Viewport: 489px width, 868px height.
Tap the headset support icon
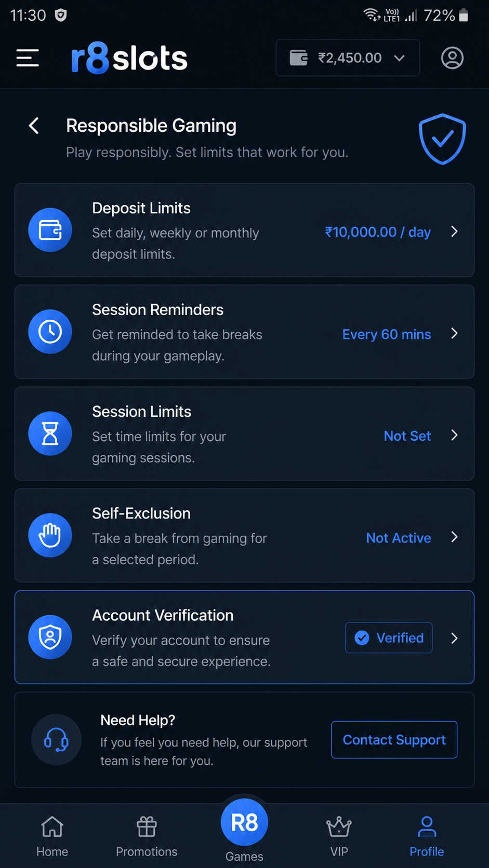[56, 739]
